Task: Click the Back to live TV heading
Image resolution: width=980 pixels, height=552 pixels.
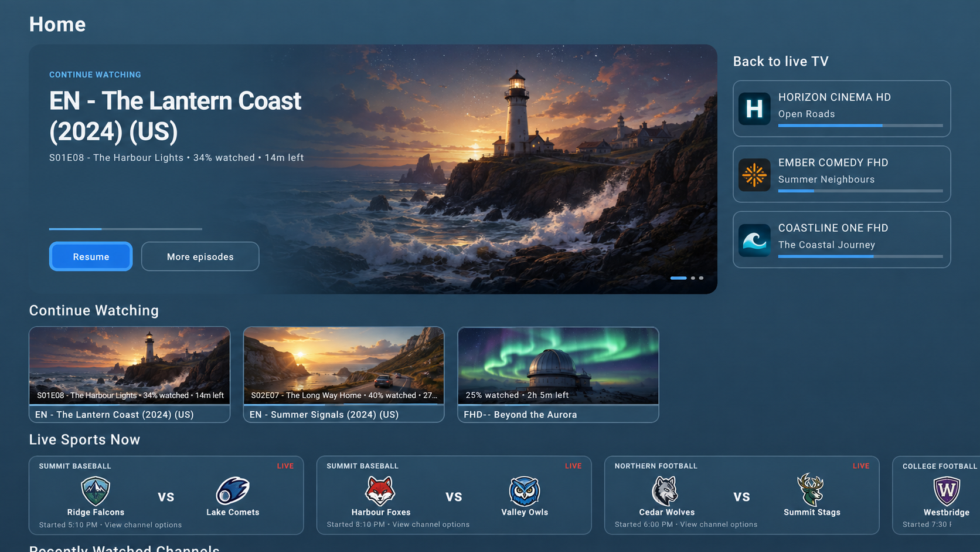Action: tap(781, 62)
